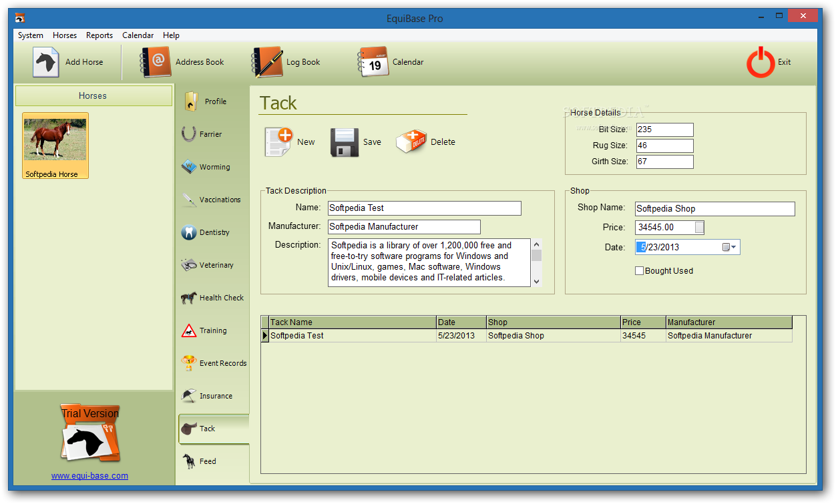Click the Save floppy disk icon
Viewport: 836px width, 504px height.
coord(345,142)
